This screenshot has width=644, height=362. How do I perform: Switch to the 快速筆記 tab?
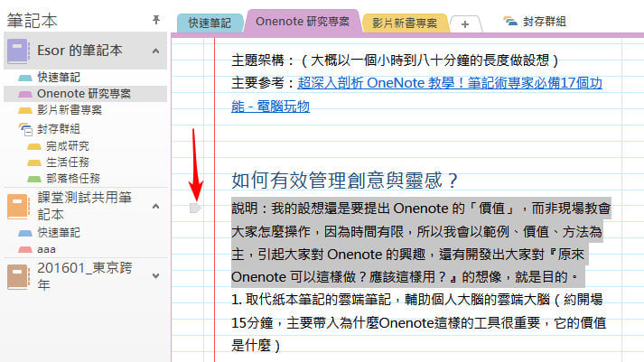click(210, 23)
